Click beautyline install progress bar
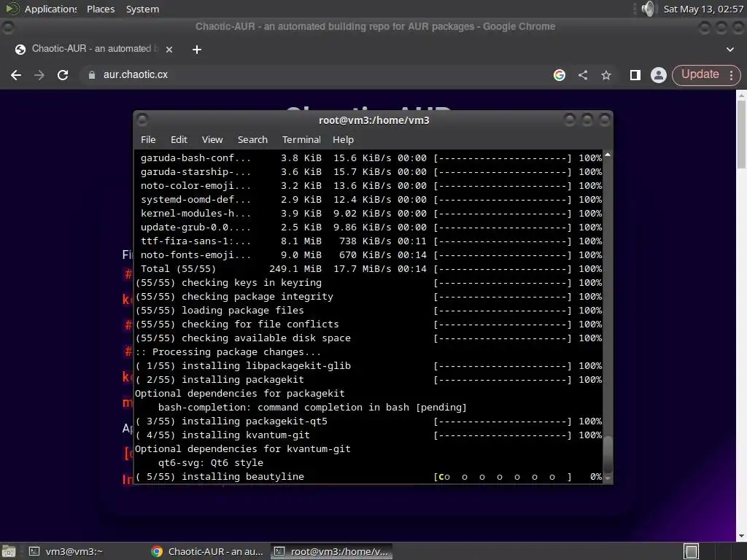Screen dimensions: 747x560 [x=503, y=477]
